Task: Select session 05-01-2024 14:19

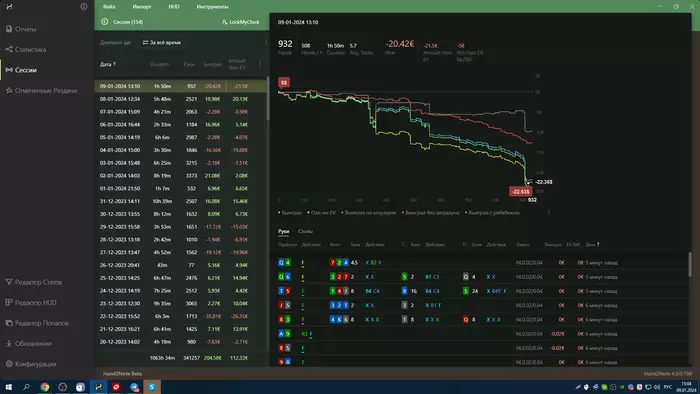Action: click(x=180, y=137)
